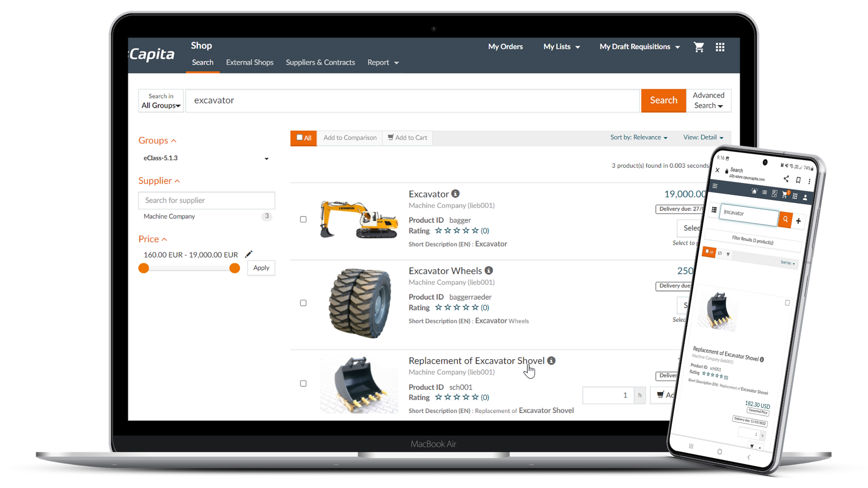The height and width of the screenshot is (488, 868).
Task: Check the Excavator Wheels product checkbox
Action: [x=303, y=303]
